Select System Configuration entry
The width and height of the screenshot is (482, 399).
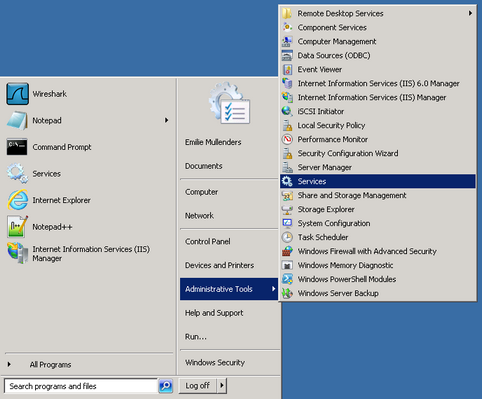coord(378,223)
